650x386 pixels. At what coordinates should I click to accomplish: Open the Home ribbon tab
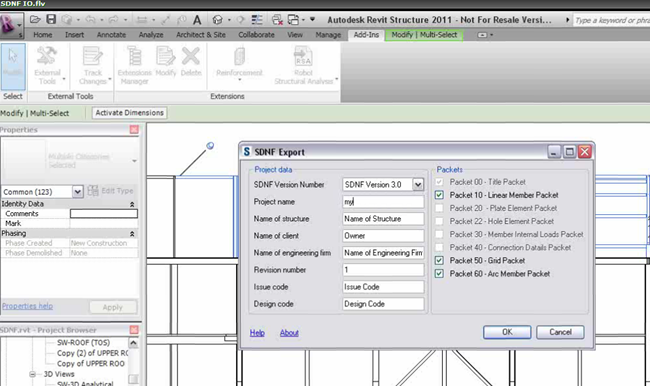[43, 35]
